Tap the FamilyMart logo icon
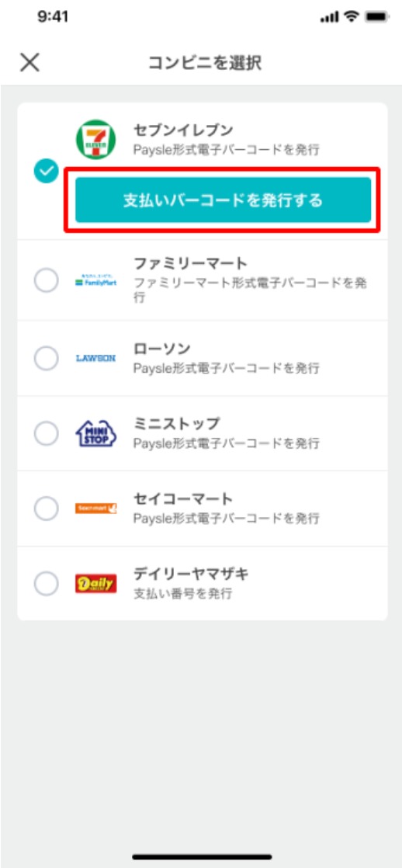402x868 pixels. 95,282
